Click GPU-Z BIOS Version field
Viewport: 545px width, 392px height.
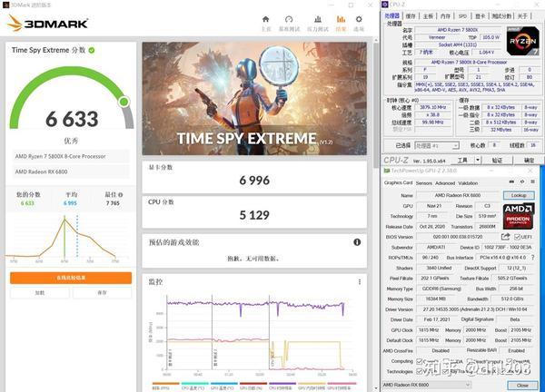[458, 237]
